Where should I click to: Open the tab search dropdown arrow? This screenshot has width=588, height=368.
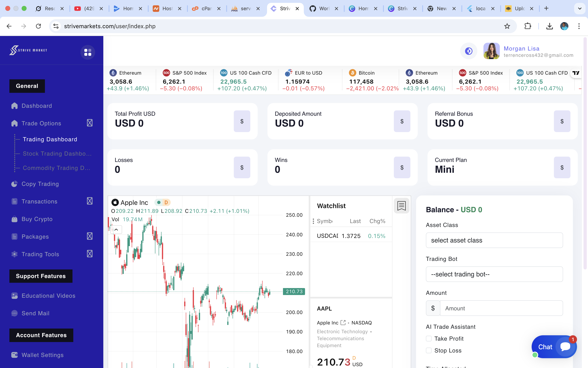coord(580,9)
